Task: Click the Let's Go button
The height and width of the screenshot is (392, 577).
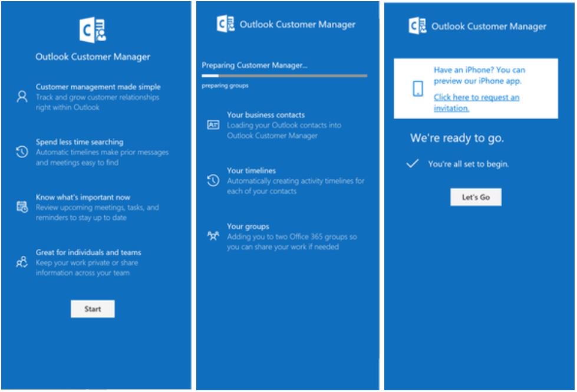Action: [x=476, y=197]
